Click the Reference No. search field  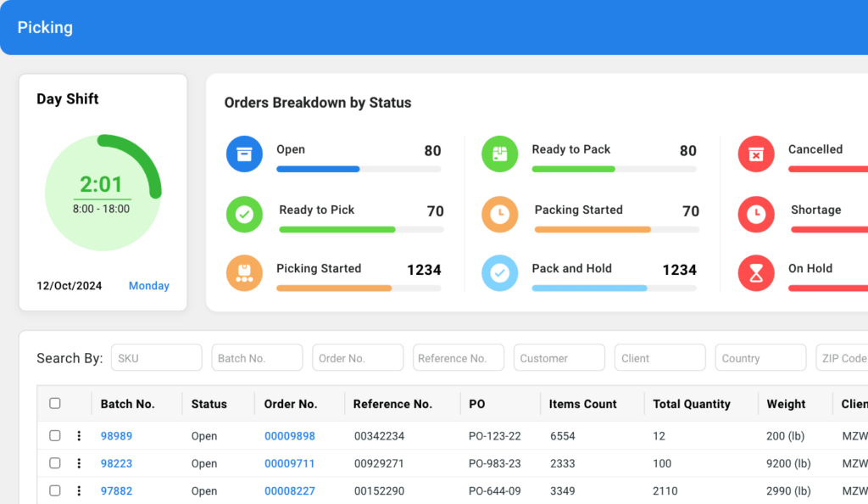click(x=459, y=358)
